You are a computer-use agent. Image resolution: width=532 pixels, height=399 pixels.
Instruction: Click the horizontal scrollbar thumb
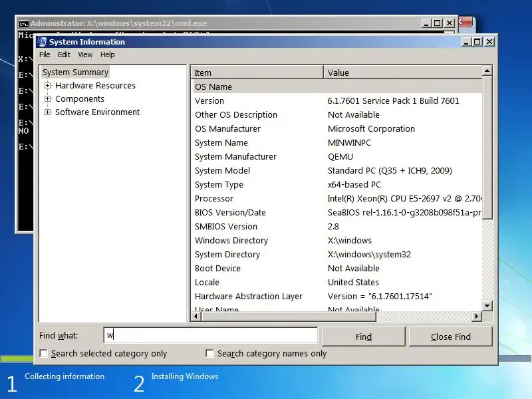288,317
